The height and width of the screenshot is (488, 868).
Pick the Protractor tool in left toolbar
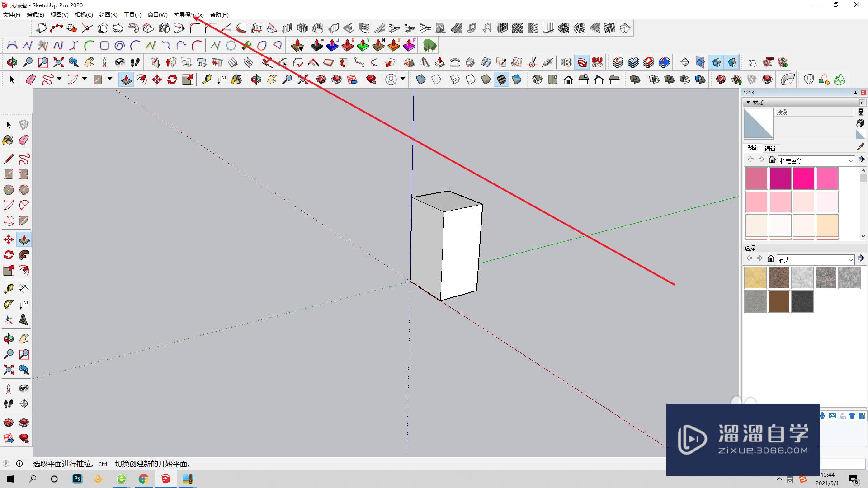click(9, 305)
